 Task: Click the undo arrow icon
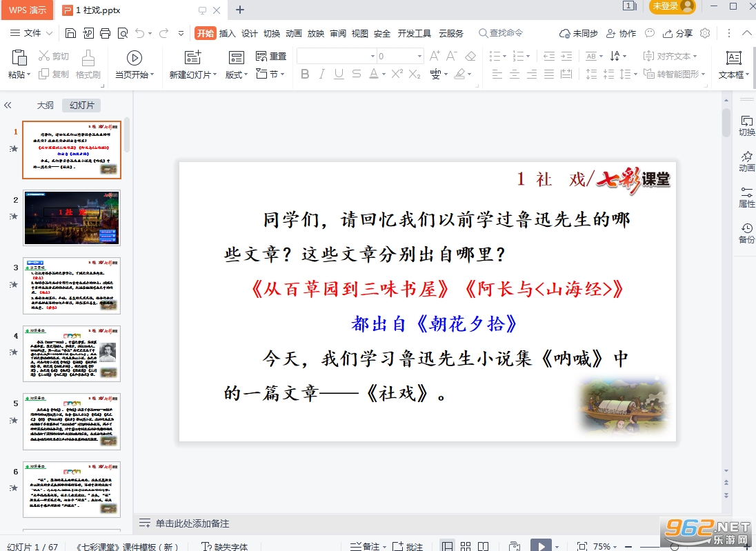140,33
